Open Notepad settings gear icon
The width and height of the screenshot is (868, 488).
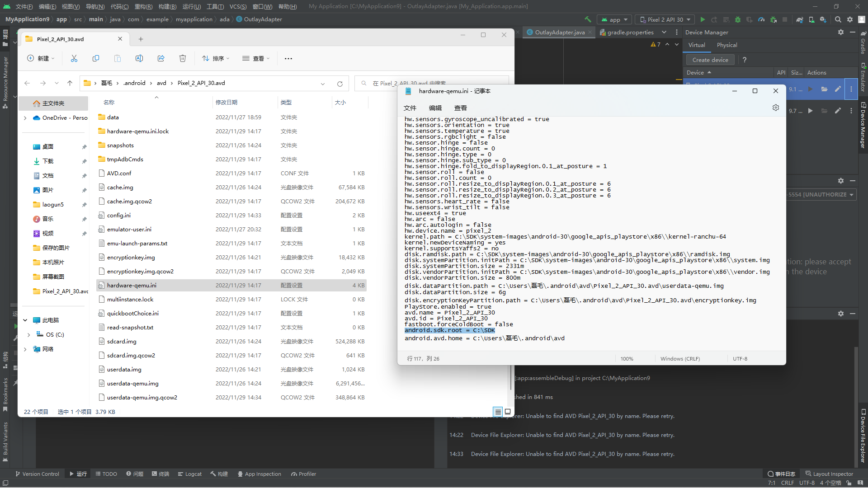click(776, 108)
